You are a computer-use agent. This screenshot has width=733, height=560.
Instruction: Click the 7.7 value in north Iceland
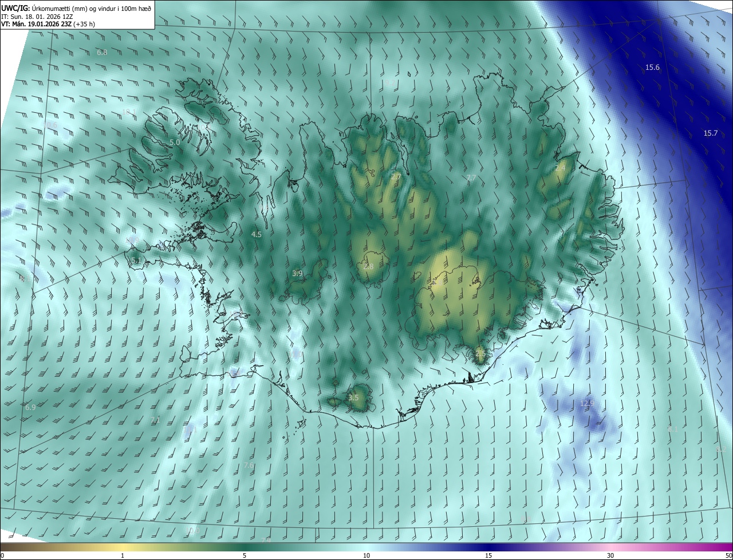click(x=471, y=179)
